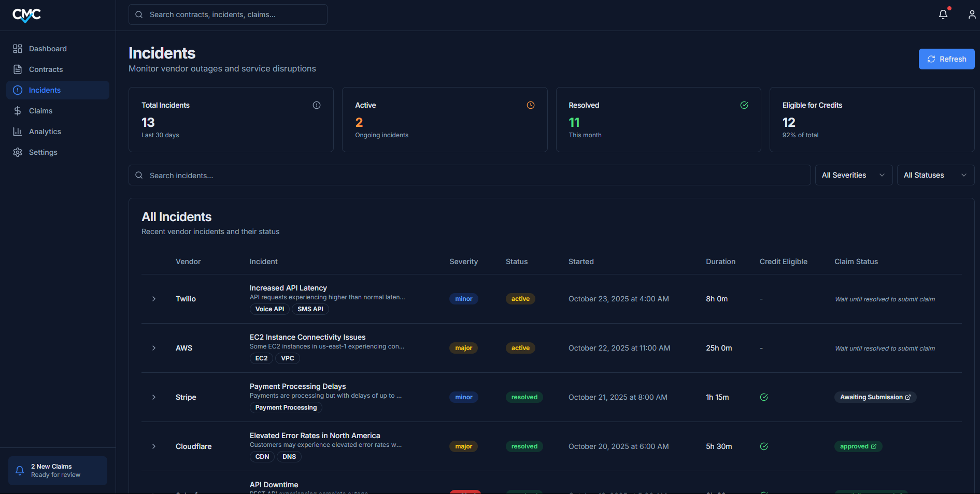Open the Awaiting Submission claim link
This screenshot has width=980, height=494.
tap(875, 397)
